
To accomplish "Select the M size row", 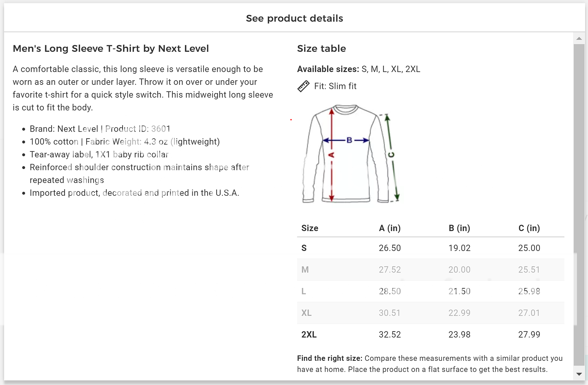I will (430, 270).
